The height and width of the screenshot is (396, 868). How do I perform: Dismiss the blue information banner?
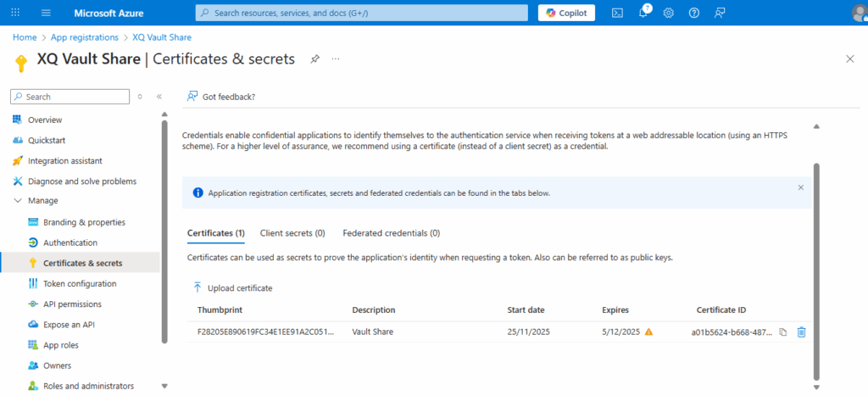coord(800,187)
